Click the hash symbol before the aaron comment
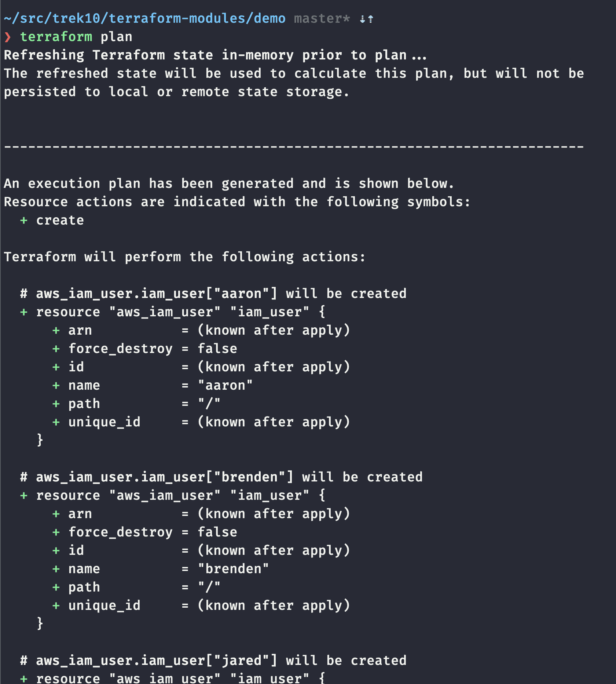The height and width of the screenshot is (684, 616). 24,294
